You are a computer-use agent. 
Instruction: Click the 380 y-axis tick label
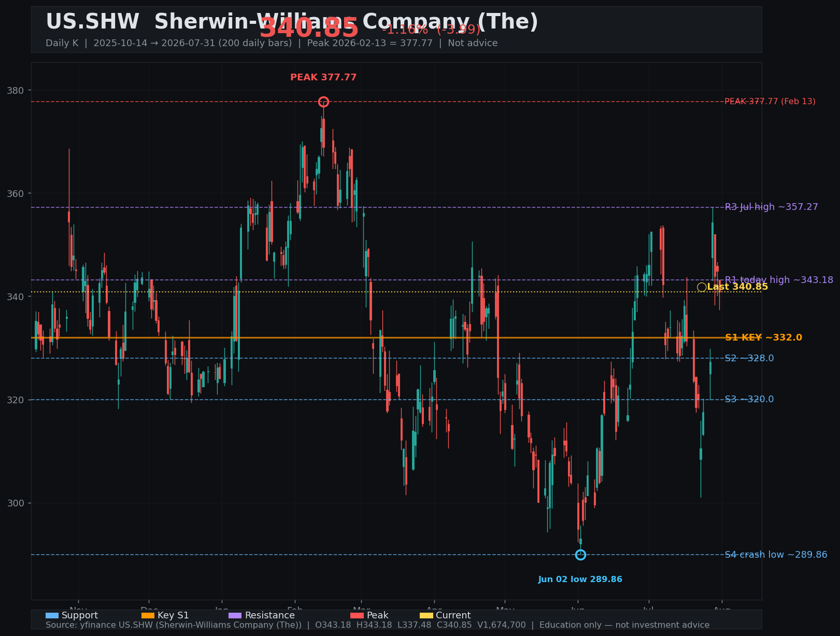click(16, 91)
